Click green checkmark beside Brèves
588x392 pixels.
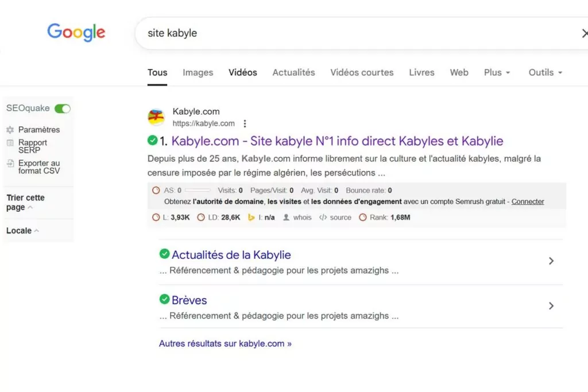(164, 299)
